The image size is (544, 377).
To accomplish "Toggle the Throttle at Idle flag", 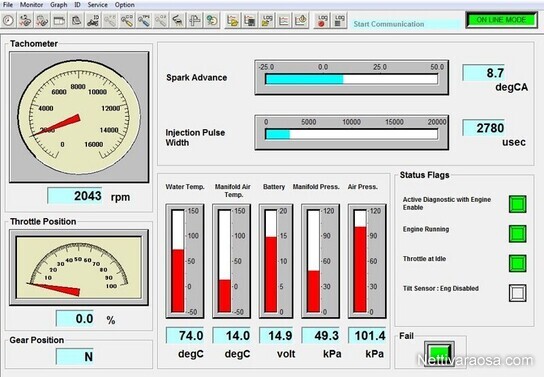I will pos(517,263).
